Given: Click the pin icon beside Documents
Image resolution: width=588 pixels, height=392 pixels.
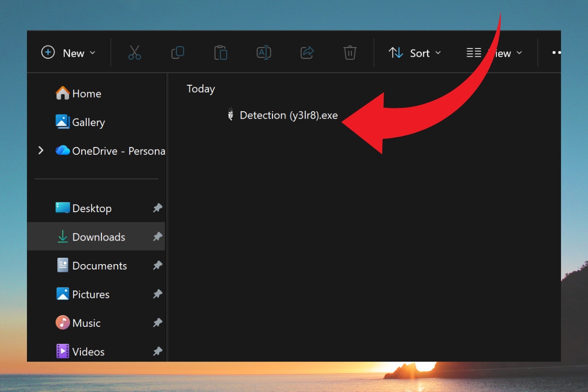Looking at the screenshot, I should 157,266.
